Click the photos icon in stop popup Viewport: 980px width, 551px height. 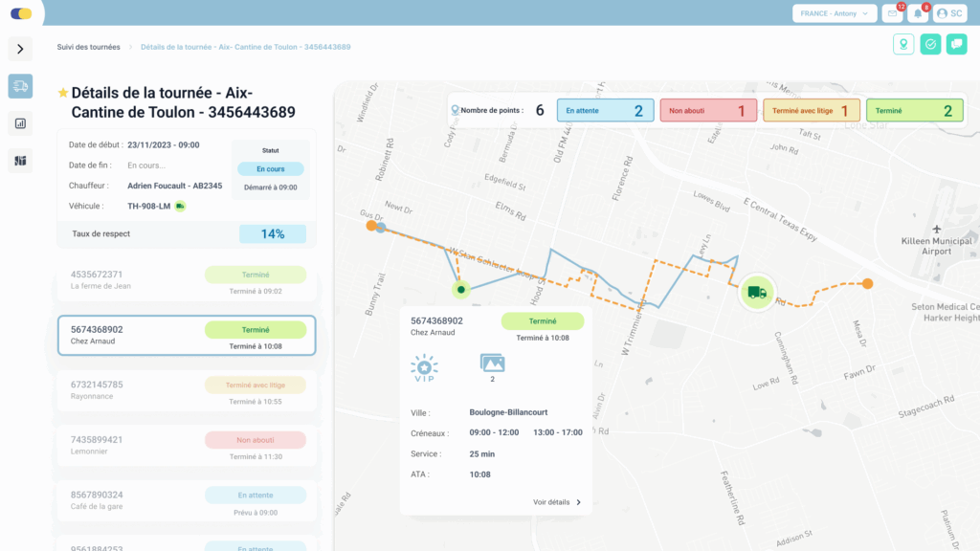[492, 364]
